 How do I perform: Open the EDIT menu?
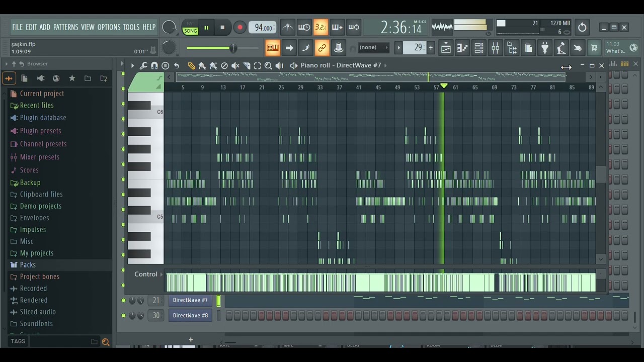coord(31,27)
